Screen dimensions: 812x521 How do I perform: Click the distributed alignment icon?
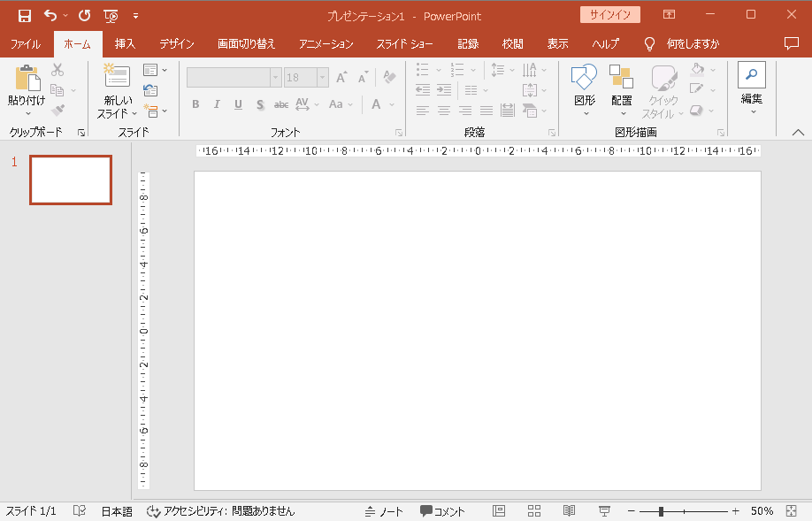tap(508, 110)
